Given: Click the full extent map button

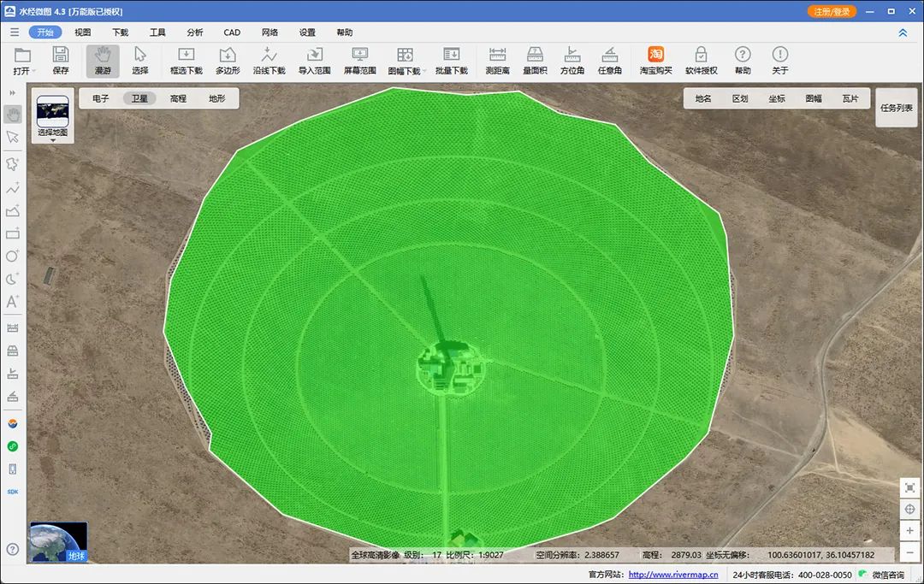Looking at the screenshot, I should coord(909,488).
